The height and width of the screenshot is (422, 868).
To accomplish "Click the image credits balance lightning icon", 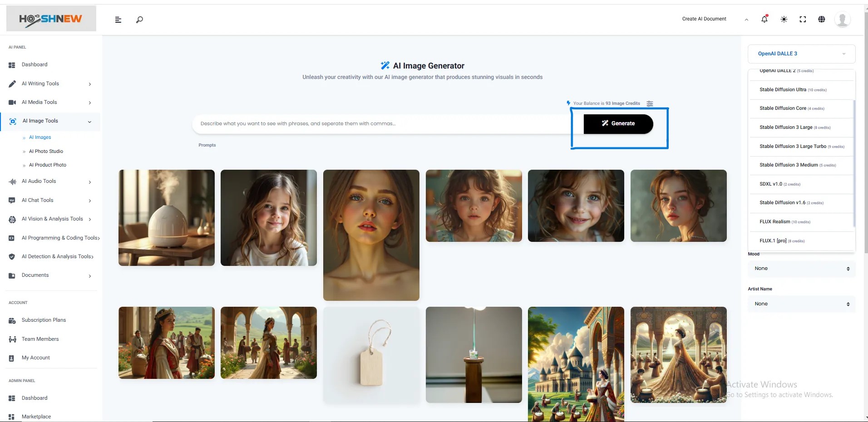I will point(568,103).
